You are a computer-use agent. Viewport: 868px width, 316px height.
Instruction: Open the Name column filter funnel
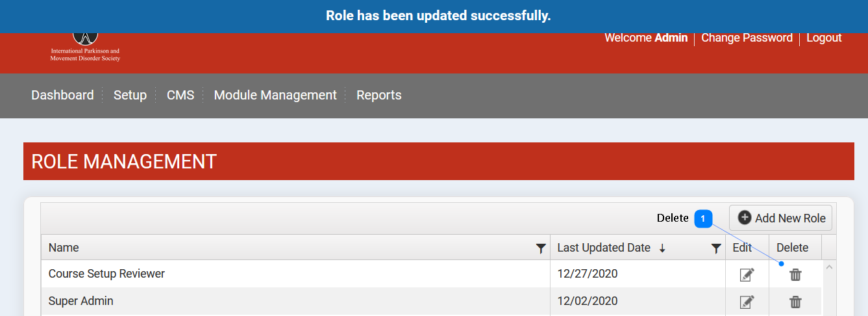[x=540, y=248]
